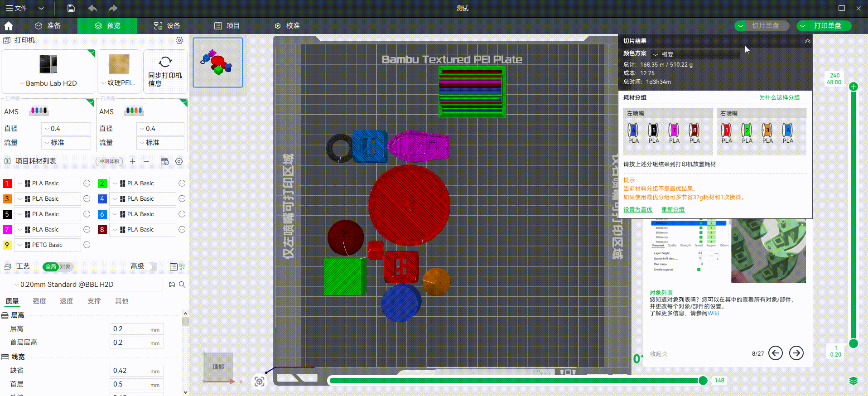This screenshot has height=396, width=868.
Task: Click the horizontal move slider handle at 148
Action: tap(703, 381)
